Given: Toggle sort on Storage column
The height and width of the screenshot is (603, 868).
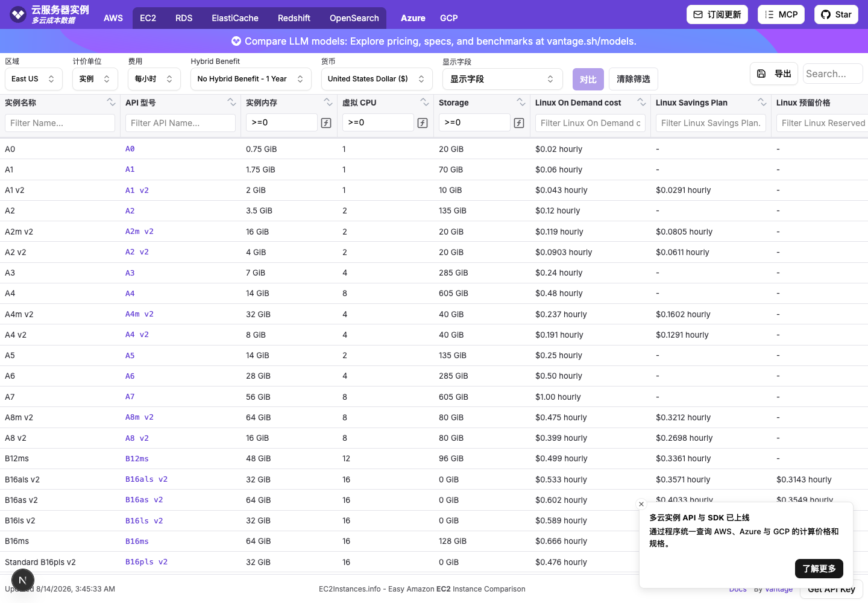Looking at the screenshot, I should coord(521,102).
